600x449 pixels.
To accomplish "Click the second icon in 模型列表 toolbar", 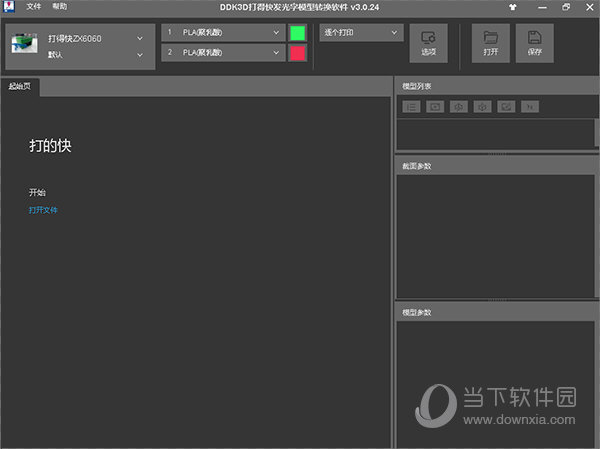I will [x=435, y=106].
